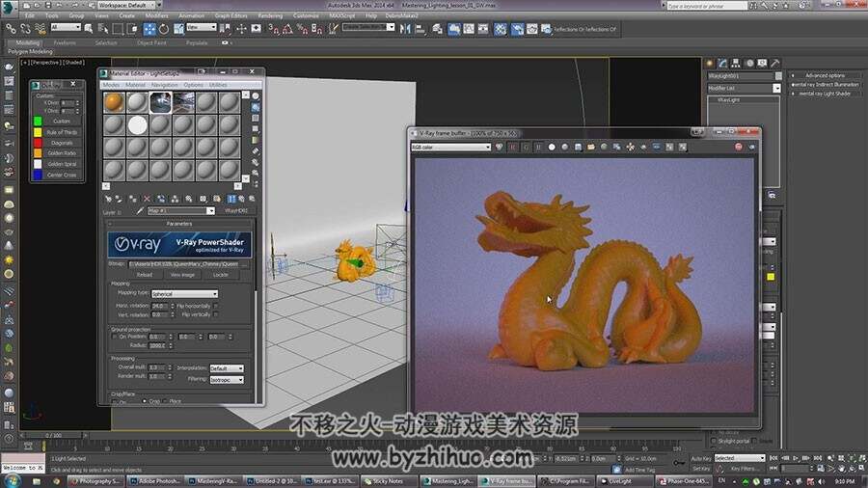The height and width of the screenshot is (488, 868).
Task: Expand mental ray Light Shader rollout
Action: click(x=826, y=94)
